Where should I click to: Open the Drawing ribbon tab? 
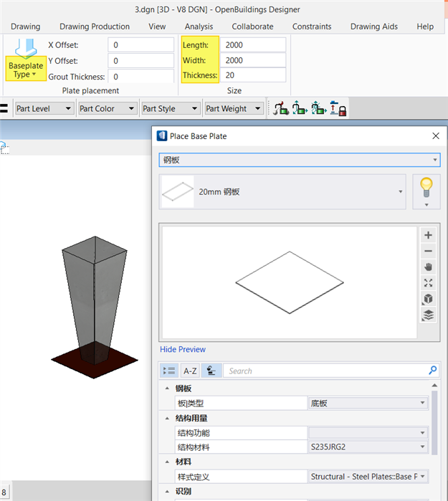[26, 27]
